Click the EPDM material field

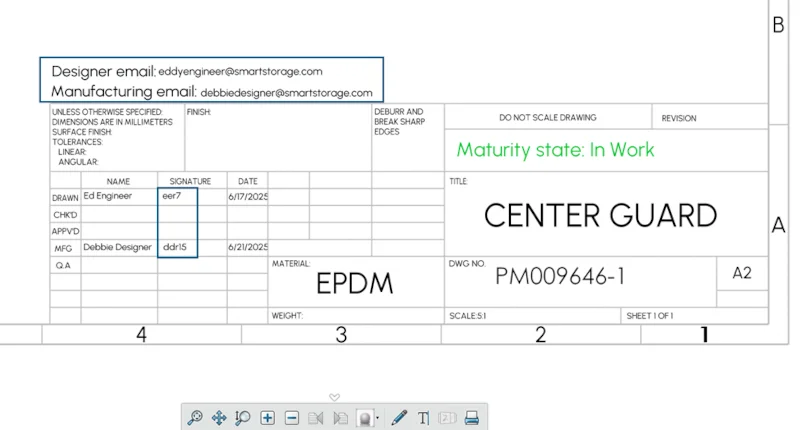(x=355, y=284)
